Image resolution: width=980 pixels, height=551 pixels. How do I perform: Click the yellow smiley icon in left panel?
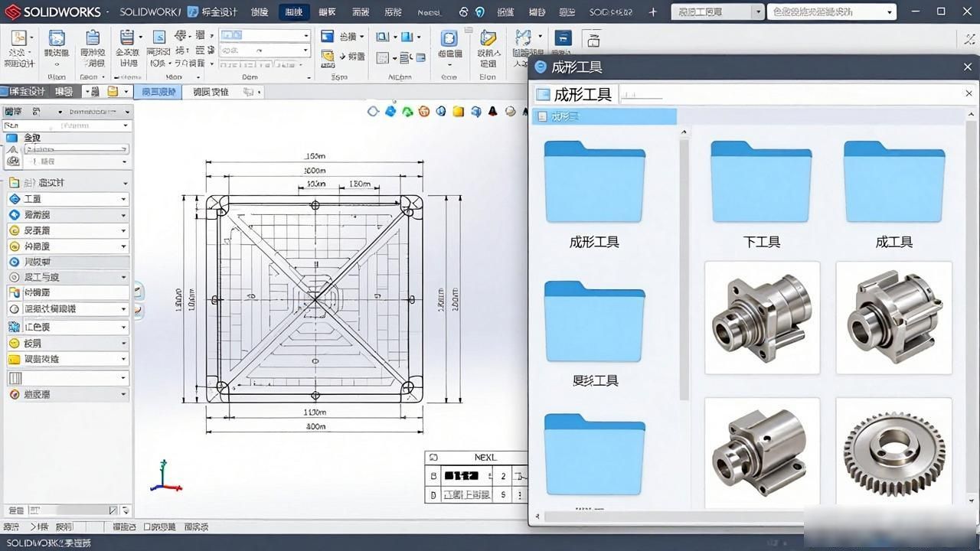click(14, 343)
